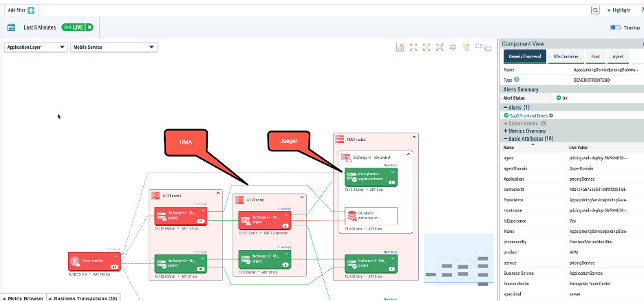This screenshot has height=301, width=644.
Task: Click the minimap overview thumbnail
Action: (x=458, y=265)
